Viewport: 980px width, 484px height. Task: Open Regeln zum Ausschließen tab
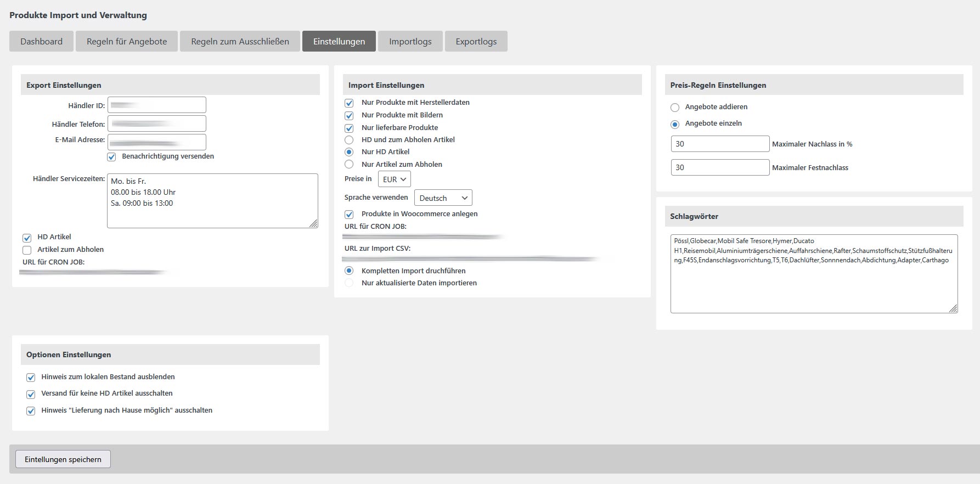coord(240,41)
